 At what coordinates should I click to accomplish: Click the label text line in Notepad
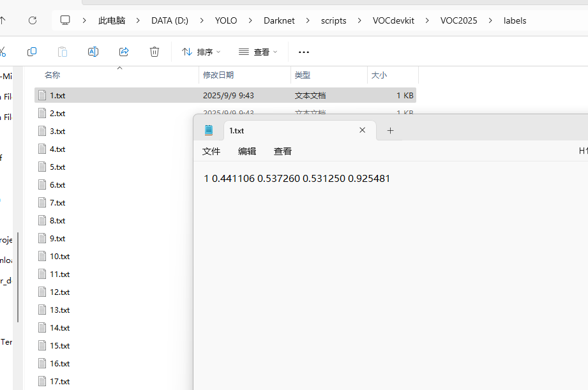click(297, 178)
